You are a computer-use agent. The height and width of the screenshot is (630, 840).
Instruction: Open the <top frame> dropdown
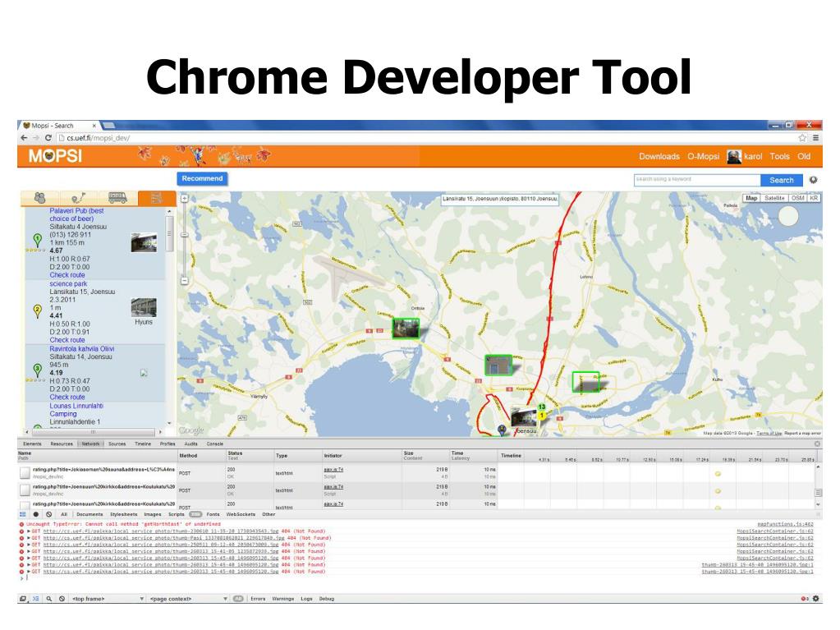click(x=108, y=599)
